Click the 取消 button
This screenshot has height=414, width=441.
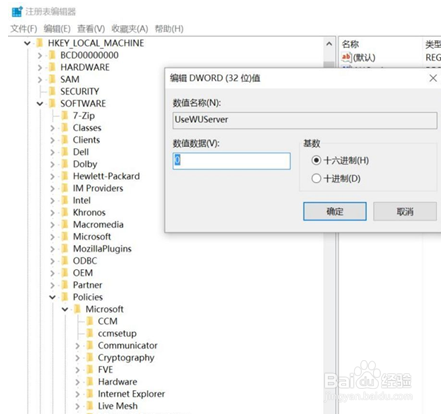[405, 211]
